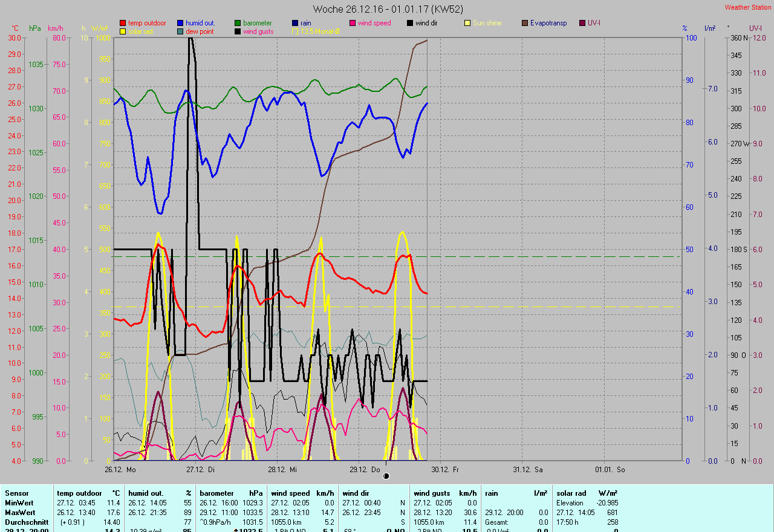Click the 'temp outdoor °C' table column header
The image size is (774, 532).
click(89, 493)
